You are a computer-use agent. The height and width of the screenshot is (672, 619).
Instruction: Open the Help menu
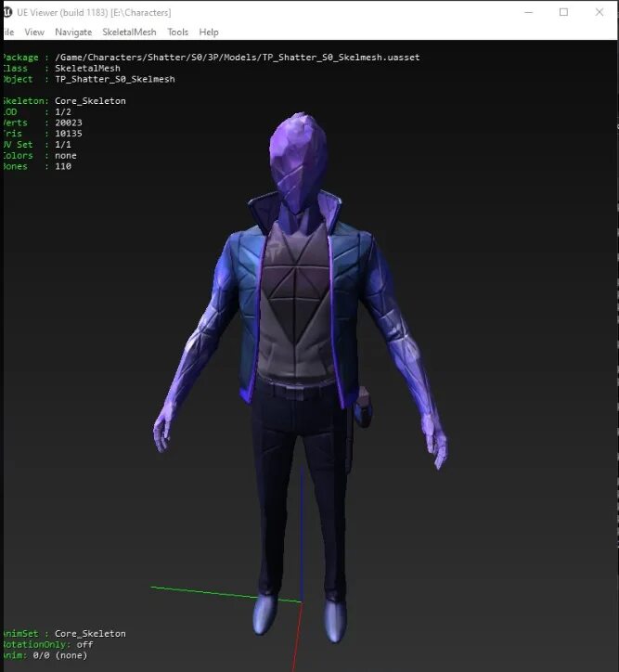tap(209, 32)
